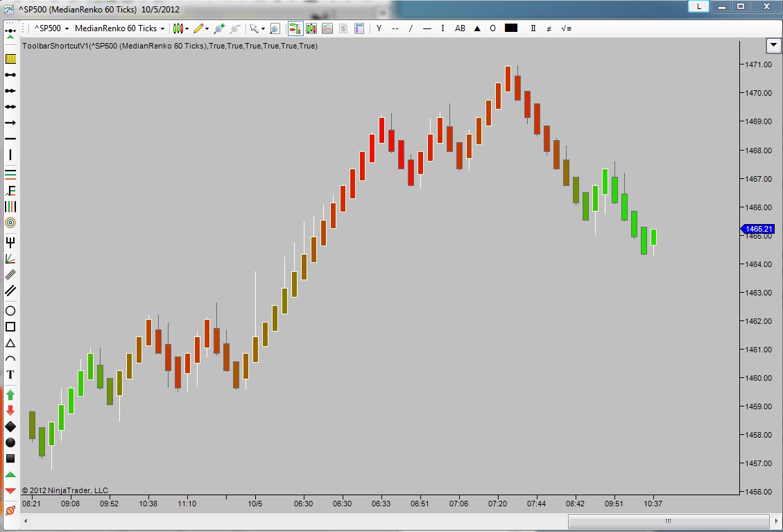
Task: Select the Fibonacci Time Extensions tool
Action: [x=10, y=207]
